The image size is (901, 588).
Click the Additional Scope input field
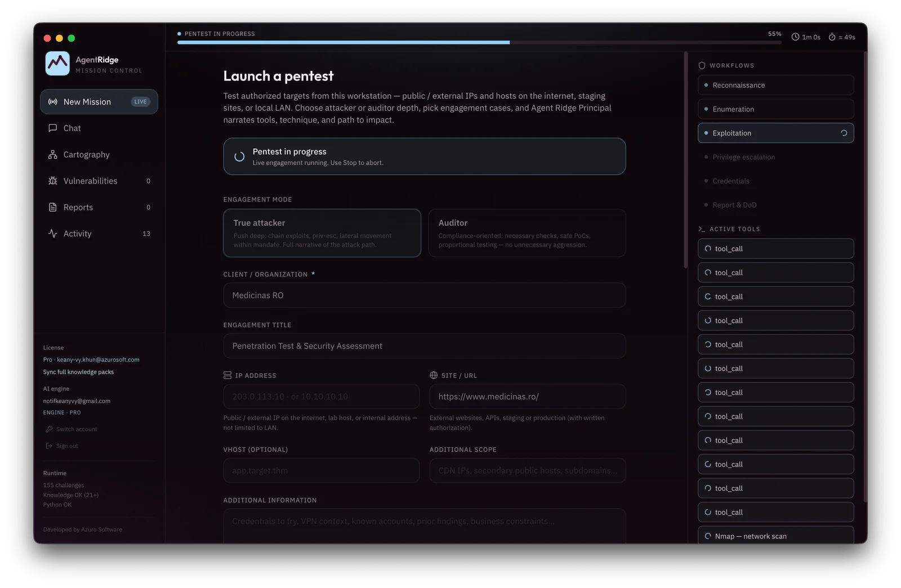(527, 471)
